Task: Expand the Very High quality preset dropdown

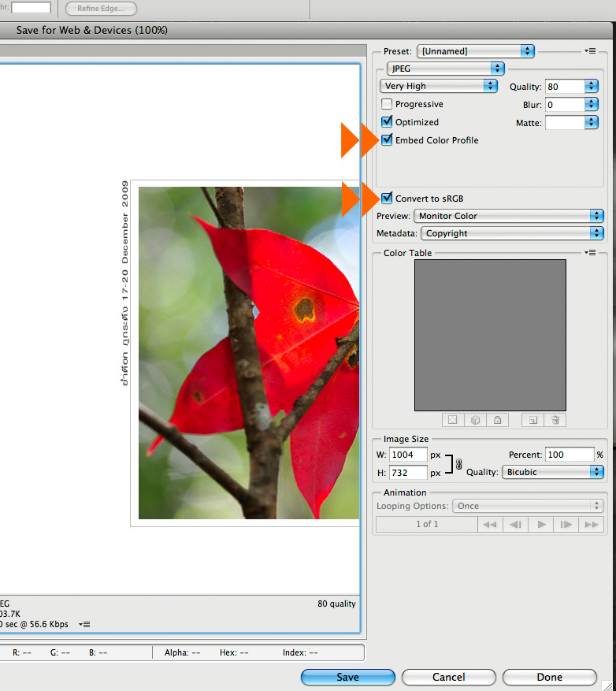Action: click(439, 86)
